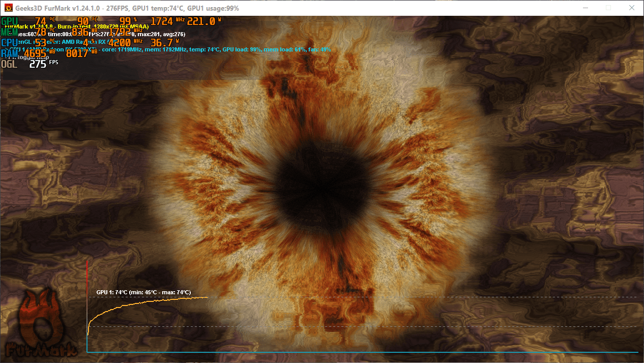Click the '275 FPS' OGL framerate reading
Image resolution: width=644 pixels, height=363 pixels.
click(x=43, y=64)
